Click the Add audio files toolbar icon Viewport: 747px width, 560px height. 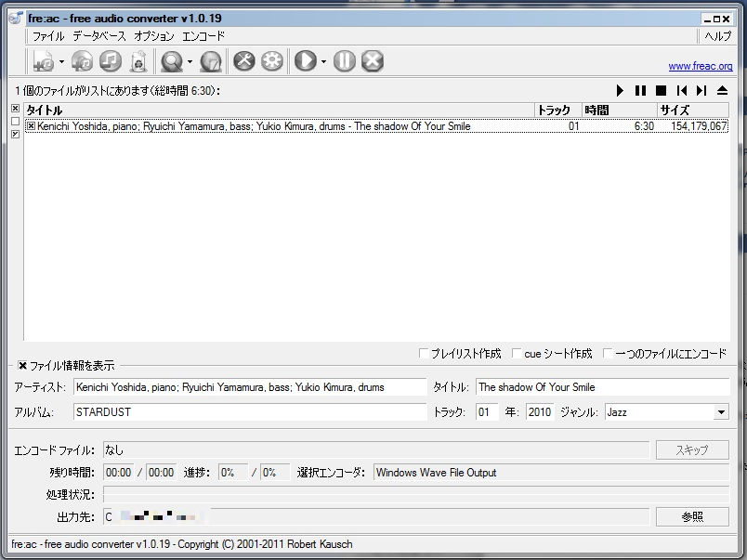point(44,61)
